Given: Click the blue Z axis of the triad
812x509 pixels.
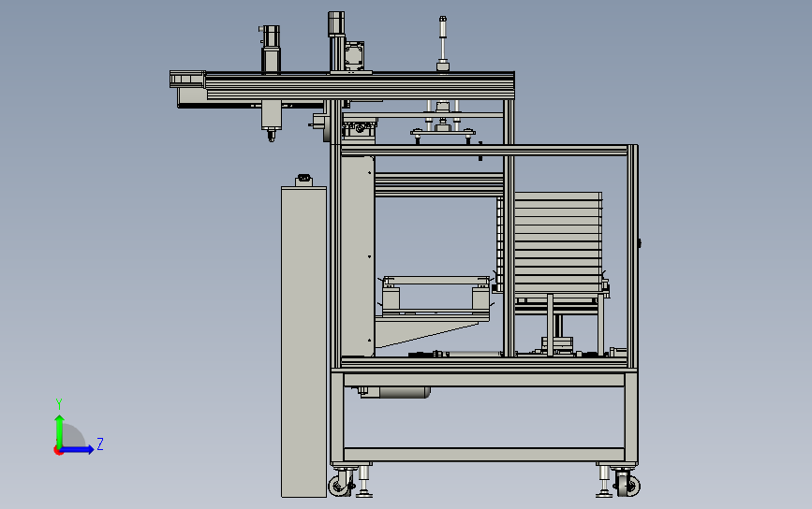Looking at the screenshot, I should [78, 449].
